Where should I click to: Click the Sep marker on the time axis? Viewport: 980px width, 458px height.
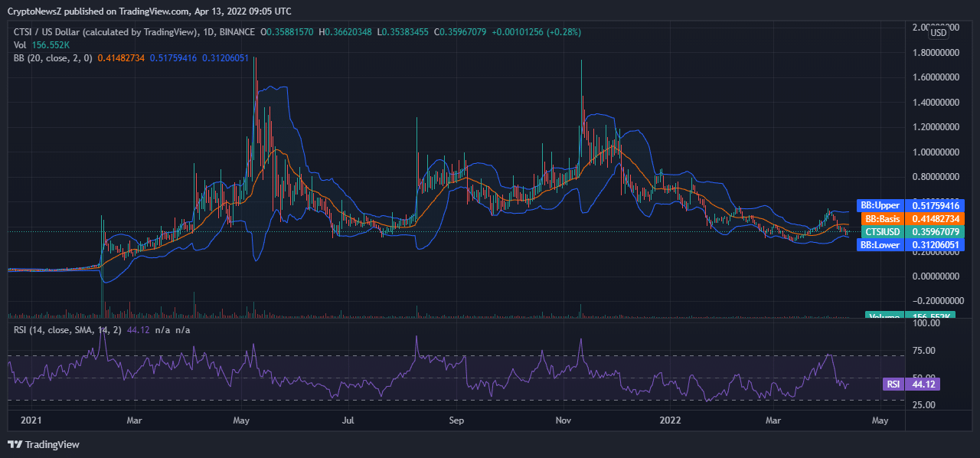(456, 420)
